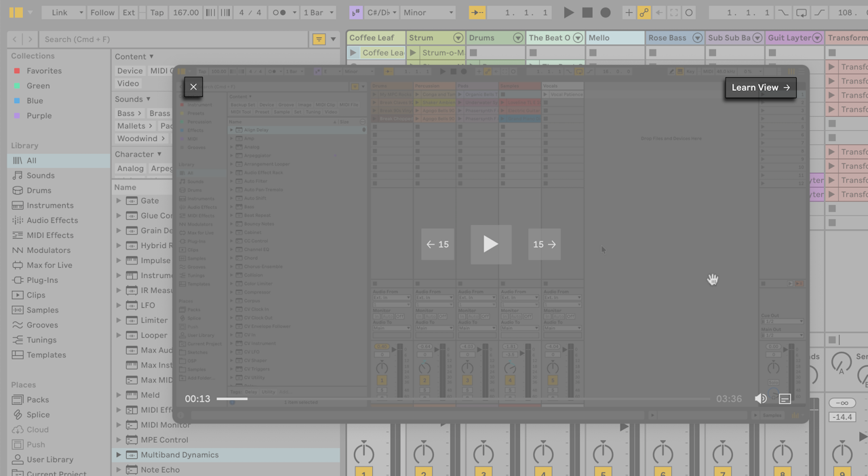Go back in browser history
The width and height of the screenshot is (868, 476).
click(14, 39)
